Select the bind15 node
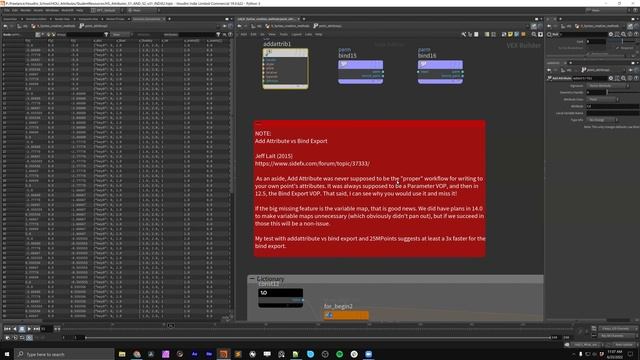 pyautogui.click(x=360, y=72)
